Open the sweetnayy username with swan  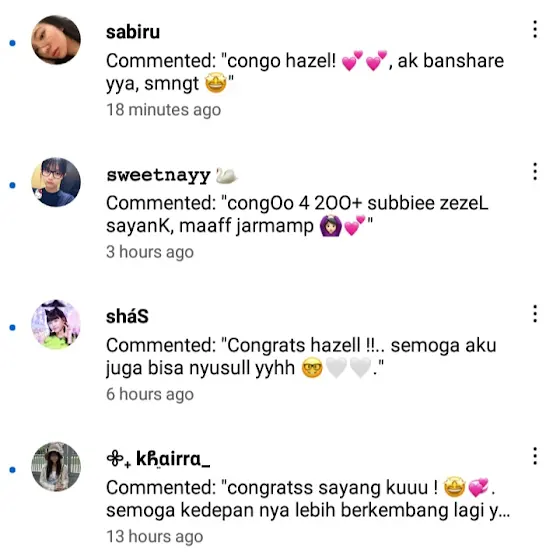(x=172, y=175)
